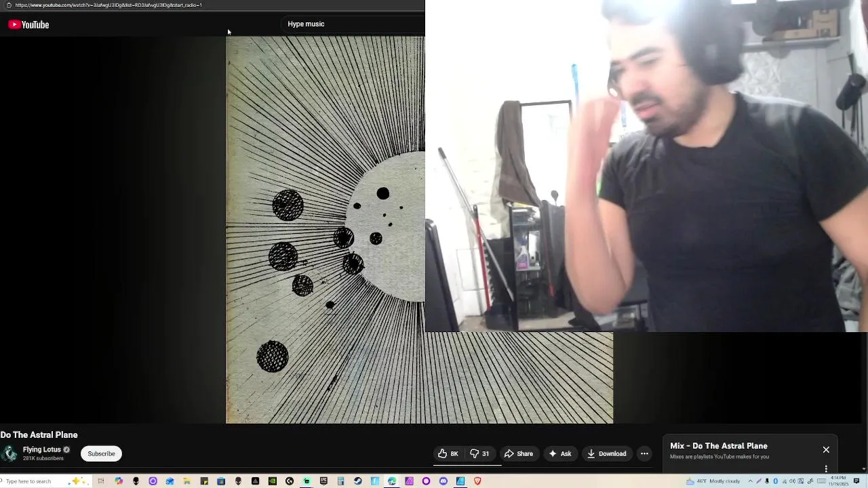Image resolution: width=868 pixels, height=488 pixels.
Task: Click the video player album artwork
Action: [x=325, y=230]
